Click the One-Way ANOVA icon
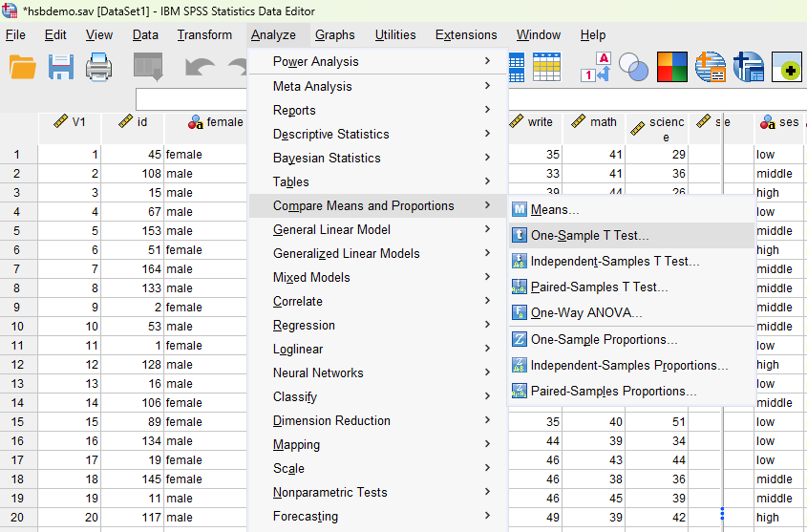The height and width of the screenshot is (532, 807). tap(520, 312)
